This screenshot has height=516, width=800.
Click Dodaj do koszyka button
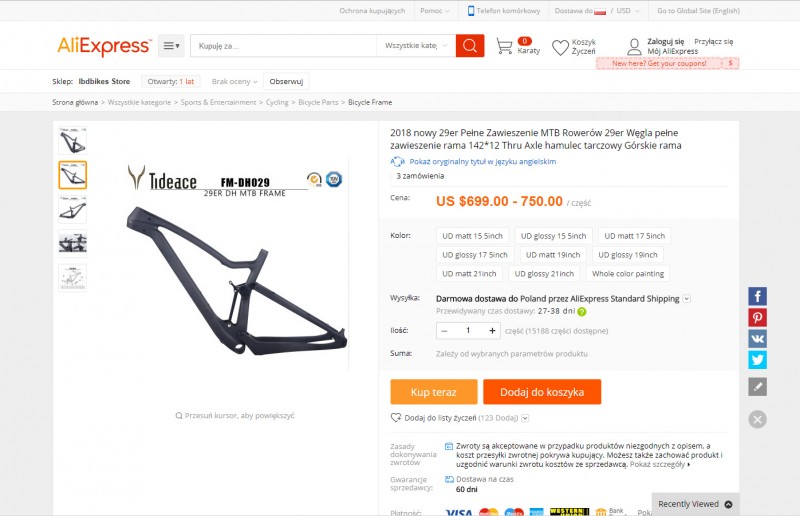[x=542, y=392]
